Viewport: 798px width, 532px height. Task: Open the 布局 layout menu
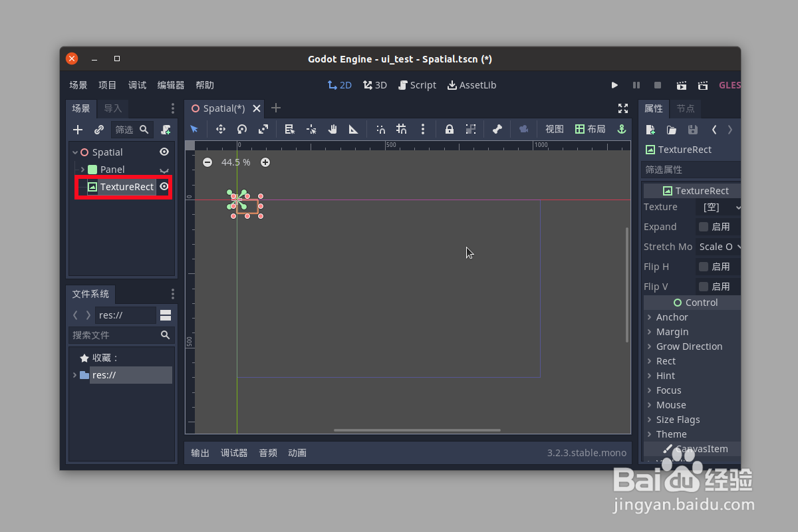point(591,129)
